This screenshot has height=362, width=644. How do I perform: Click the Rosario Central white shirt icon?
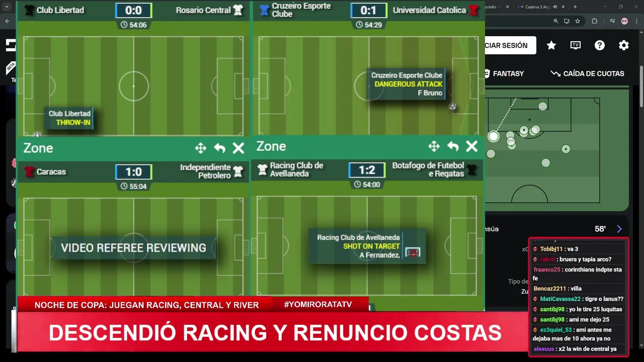click(238, 10)
